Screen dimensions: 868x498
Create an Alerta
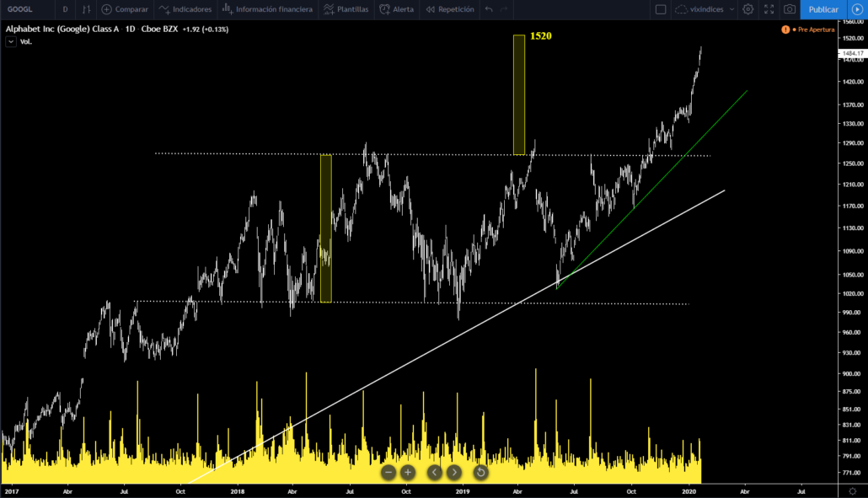pyautogui.click(x=396, y=9)
